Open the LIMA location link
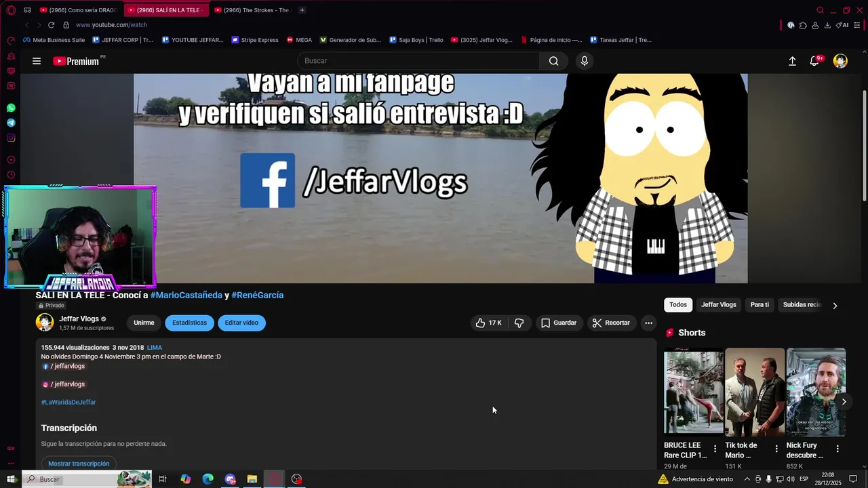Screen dimensions: 868x488 click(x=155, y=348)
